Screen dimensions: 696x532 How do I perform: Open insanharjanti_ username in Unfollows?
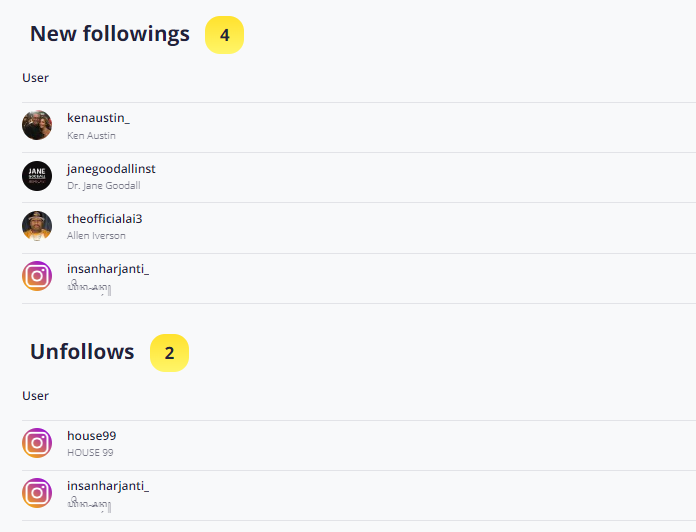(x=108, y=486)
